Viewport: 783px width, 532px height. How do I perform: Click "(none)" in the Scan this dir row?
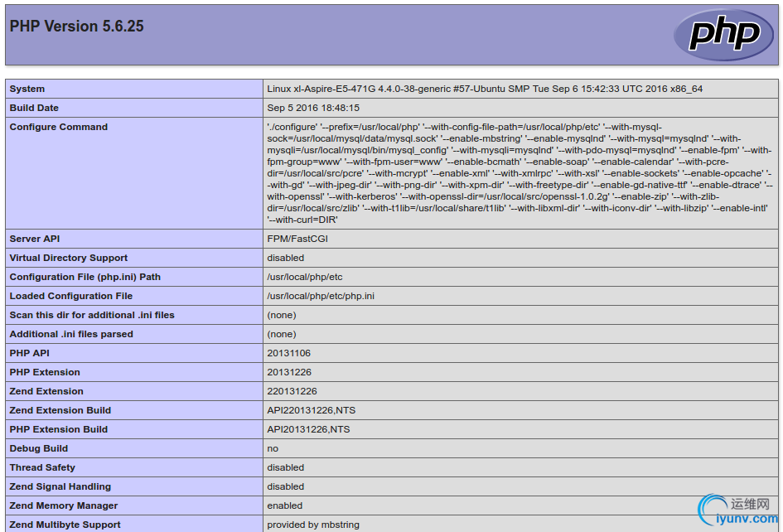click(282, 315)
